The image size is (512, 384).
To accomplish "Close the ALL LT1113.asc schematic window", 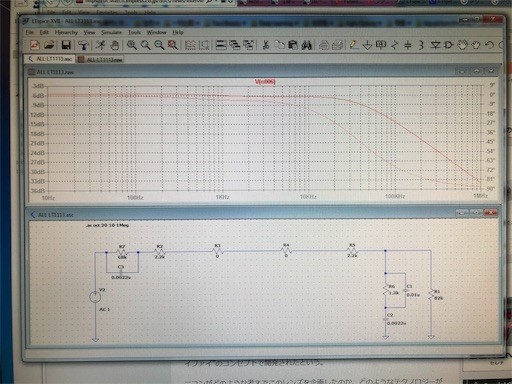I will point(490,212).
